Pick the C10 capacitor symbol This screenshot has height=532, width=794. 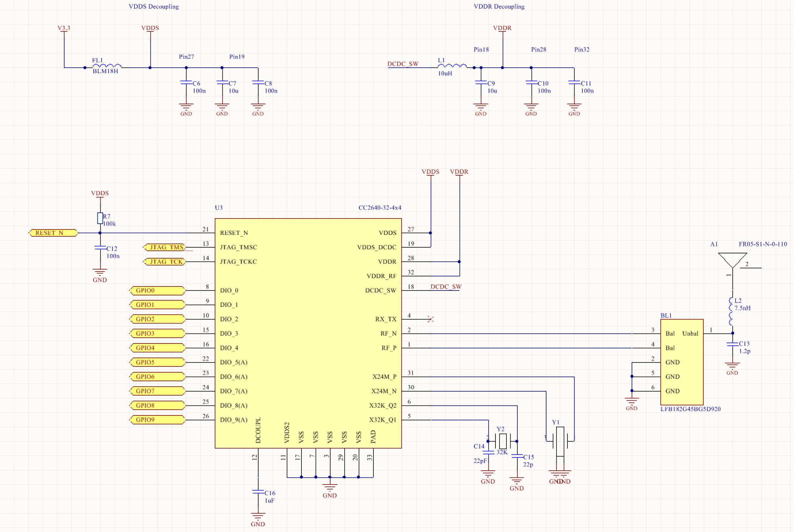(x=531, y=83)
